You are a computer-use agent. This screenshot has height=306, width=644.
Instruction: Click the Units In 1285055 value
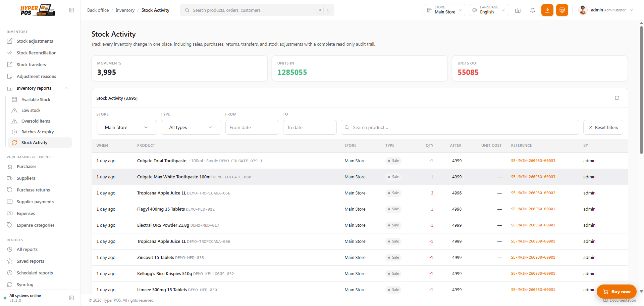tap(292, 72)
